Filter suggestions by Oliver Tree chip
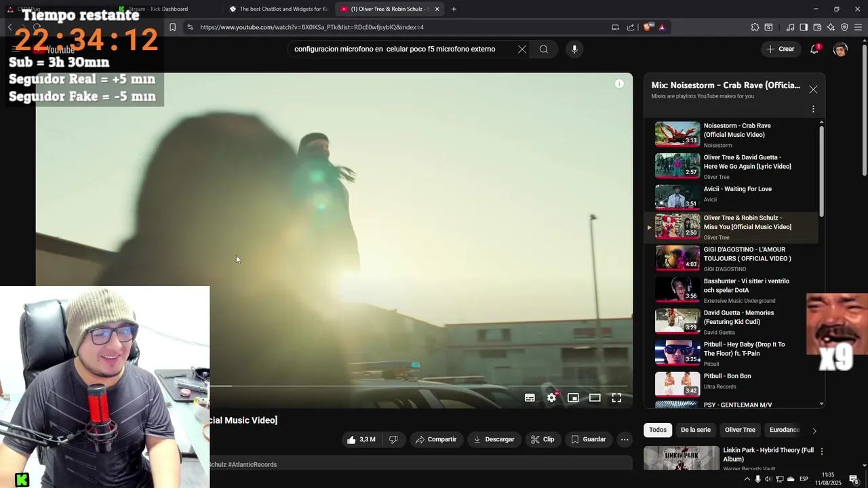The image size is (868, 488). [x=740, y=430]
